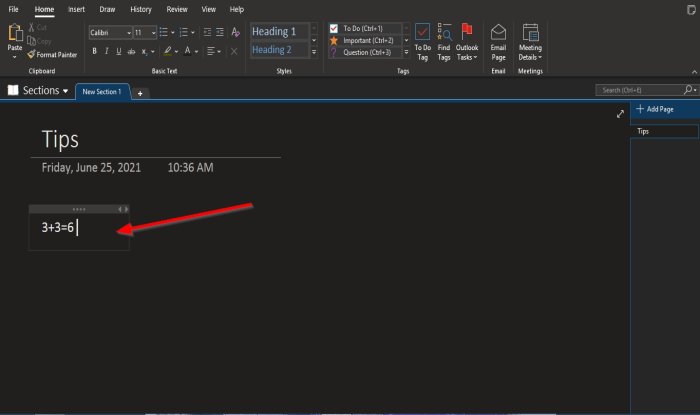This screenshot has height=415, width=700.
Task: Apply the Heading 2 style
Action: point(279,50)
